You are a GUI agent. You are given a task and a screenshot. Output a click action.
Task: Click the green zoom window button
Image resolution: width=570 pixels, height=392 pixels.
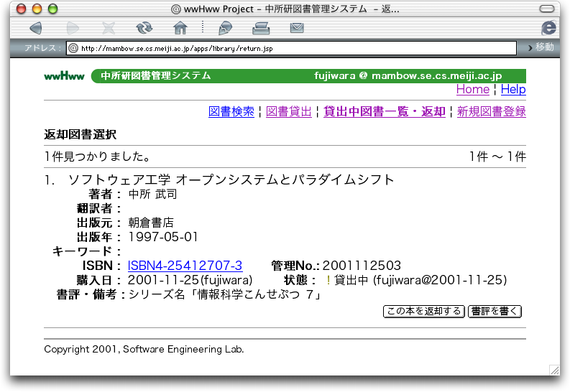[x=52, y=9]
